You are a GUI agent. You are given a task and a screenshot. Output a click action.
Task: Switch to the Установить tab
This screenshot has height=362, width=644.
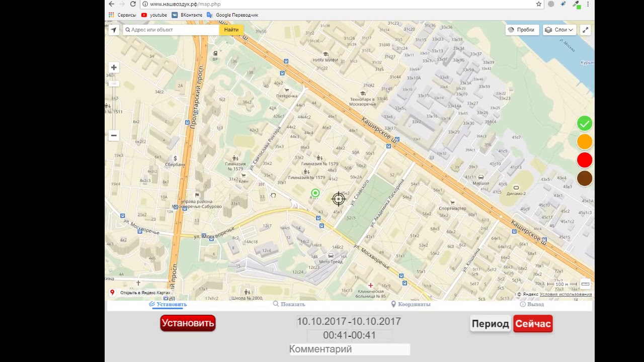coord(168,304)
